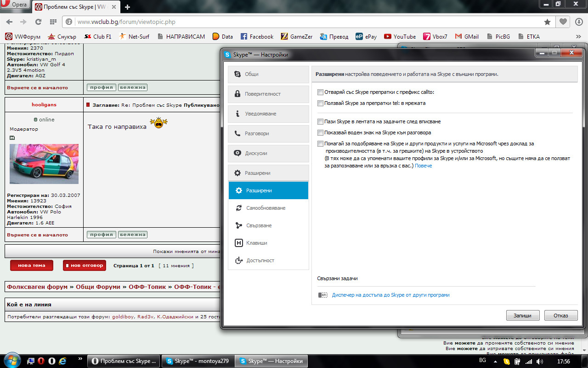Go back in Opera
The height and width of the screenshot is (368, 588).
coord(10,22)
